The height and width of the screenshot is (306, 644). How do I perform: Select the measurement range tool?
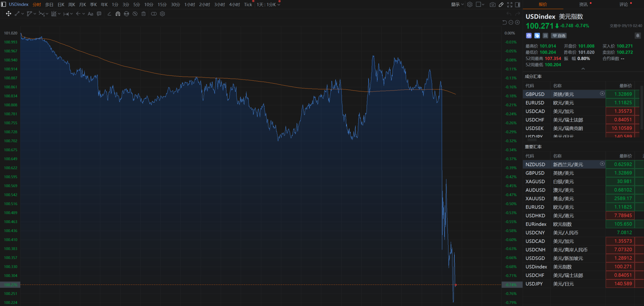click(54, 14)
